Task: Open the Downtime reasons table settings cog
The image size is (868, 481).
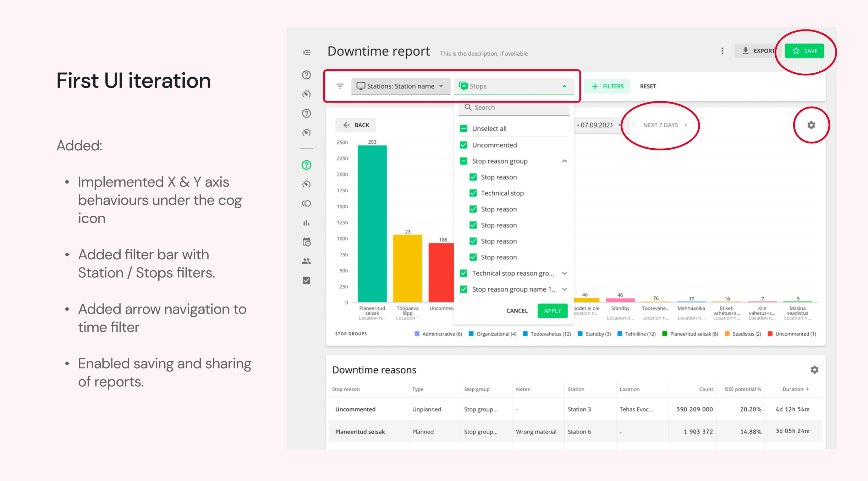Action: [x=814, y=370]
